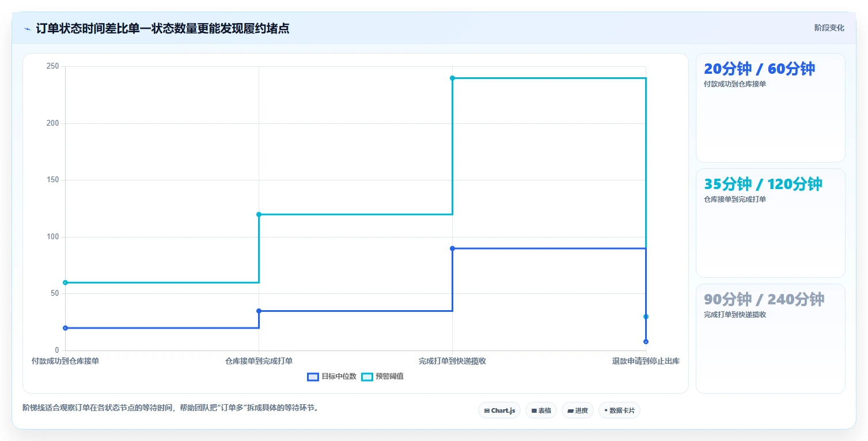868x441 pixels.
Task: Click the lowest blue point at 退款申请到停止出库
Action: pyautogui.click(x=646, y=342)
